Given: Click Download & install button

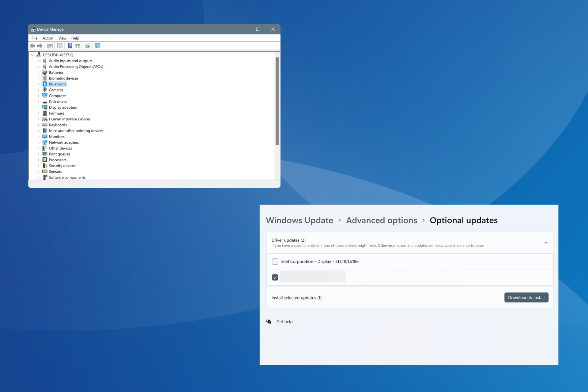Looking at the screenshot, I should (526, 297).
